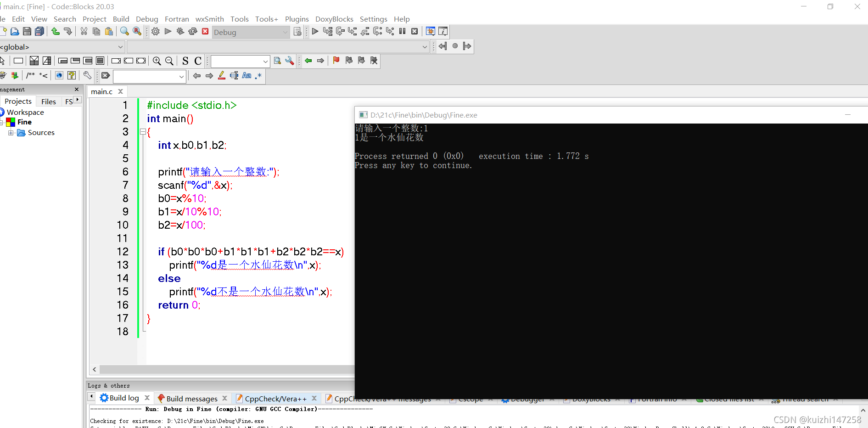Switch to the Build messages tab
This screenshot has height=428, width=868.
coord(192,399)
